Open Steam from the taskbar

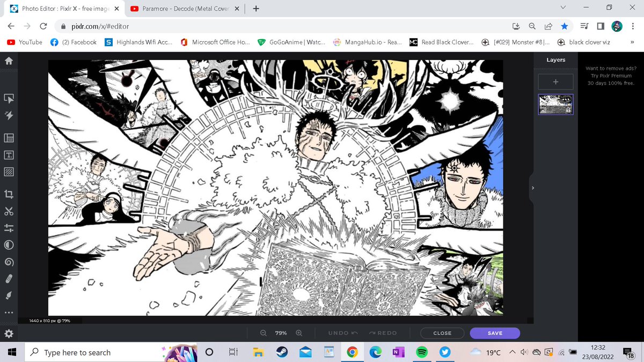pyautogui.click(x=282, y=352)
